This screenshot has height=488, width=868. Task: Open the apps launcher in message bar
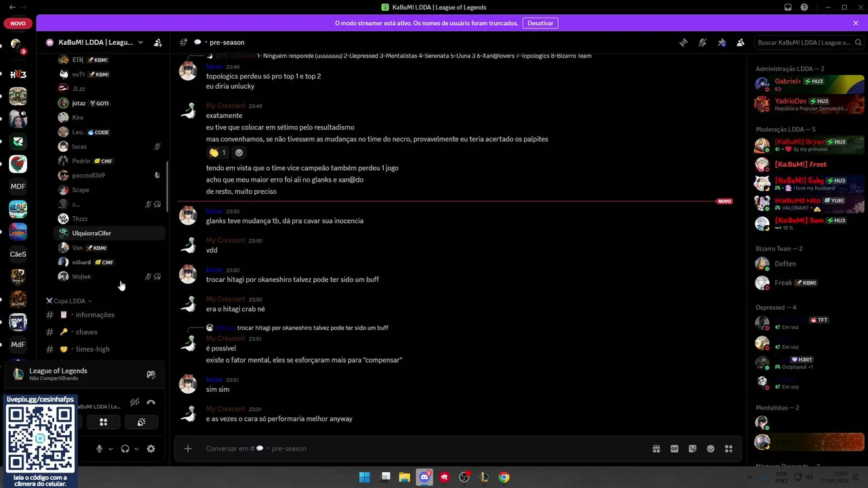tap(728, 449)
